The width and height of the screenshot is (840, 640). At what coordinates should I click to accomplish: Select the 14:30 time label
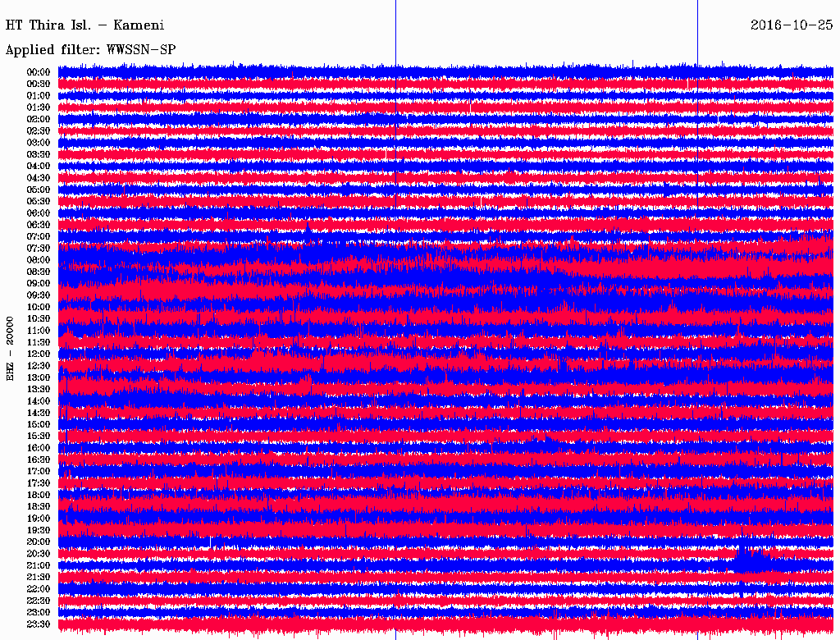point(39,413)
